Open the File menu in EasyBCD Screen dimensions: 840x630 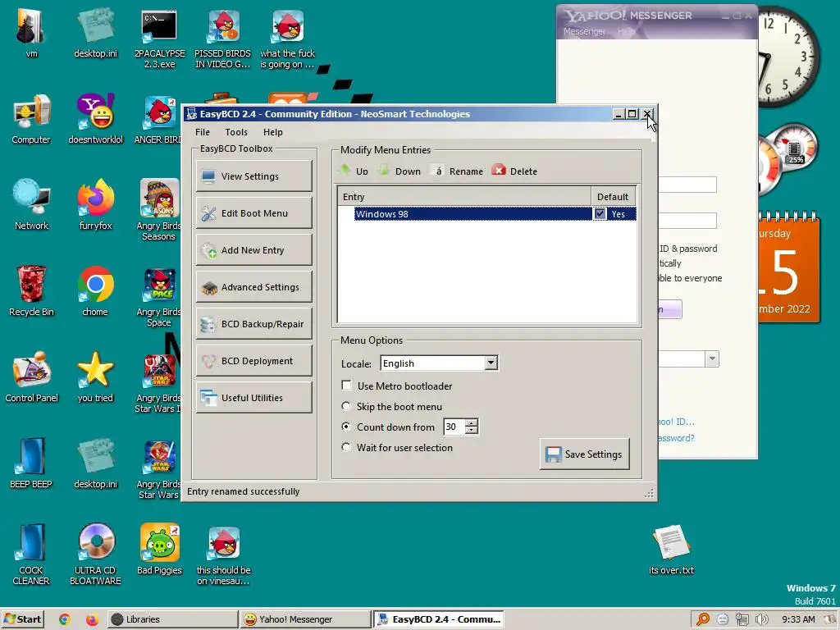pos(203,132)
